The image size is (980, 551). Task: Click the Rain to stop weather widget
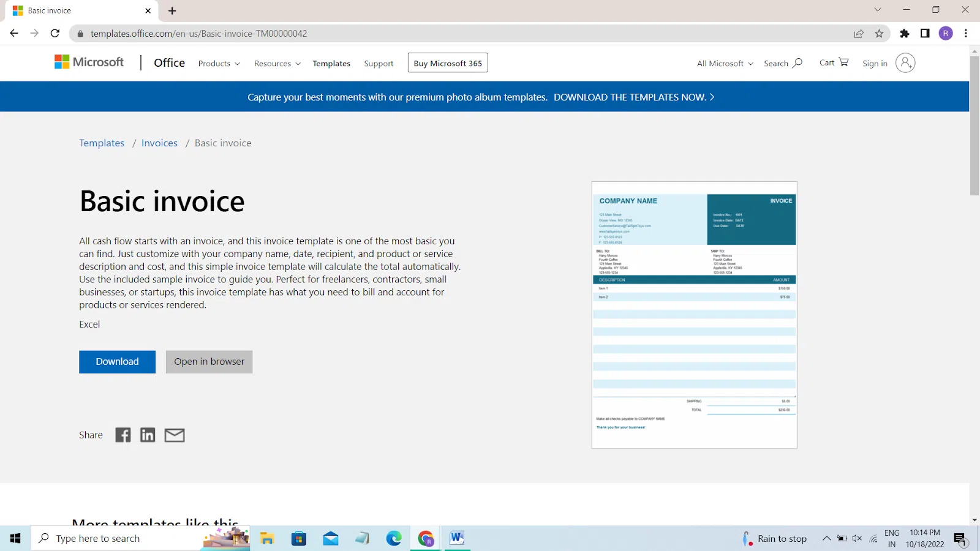(x=775, y=539)
